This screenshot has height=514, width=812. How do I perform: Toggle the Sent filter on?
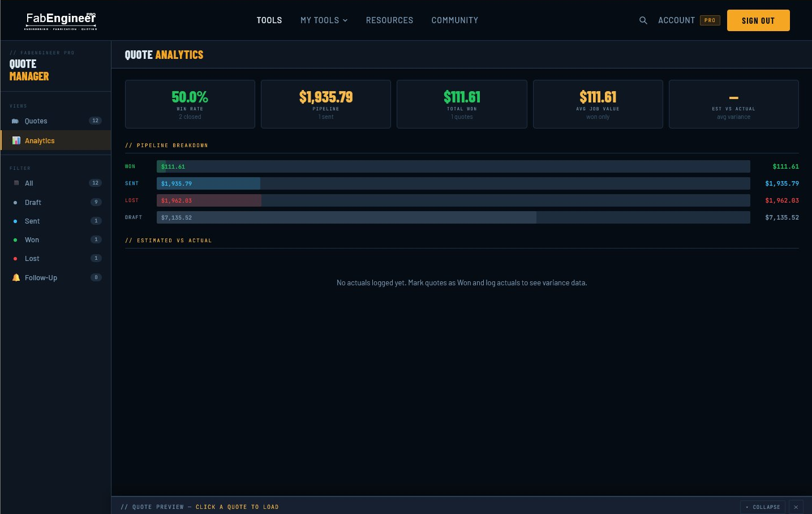32,221
